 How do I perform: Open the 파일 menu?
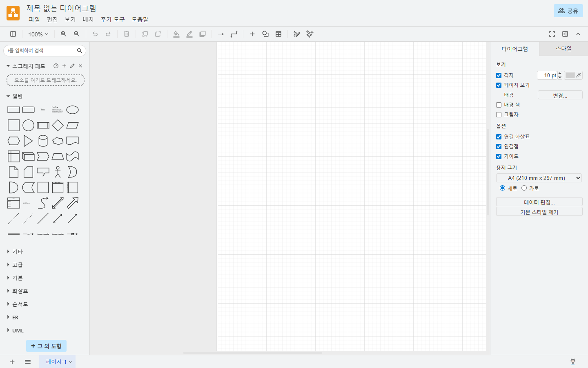[x=34, y=19]
